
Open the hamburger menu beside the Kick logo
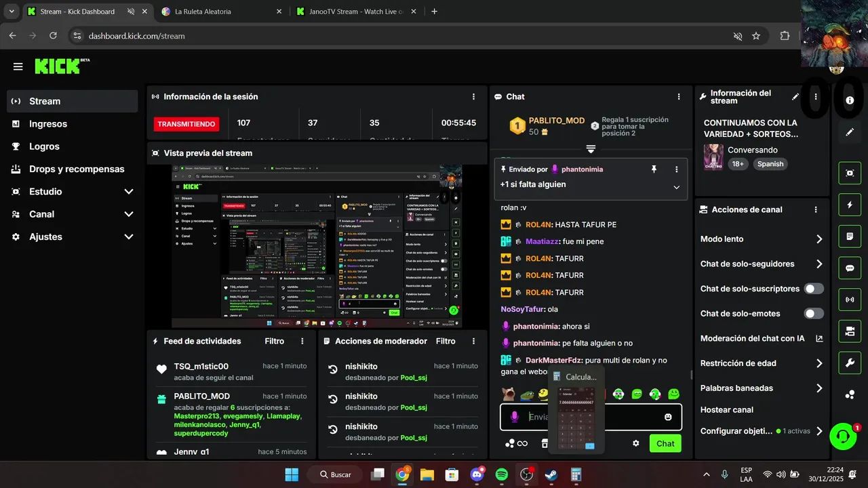coord(18,66)
